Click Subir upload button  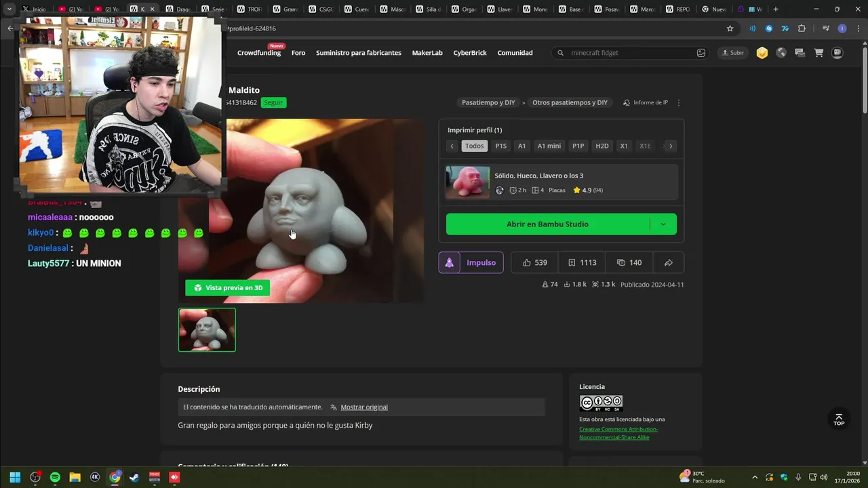(733, 53)
